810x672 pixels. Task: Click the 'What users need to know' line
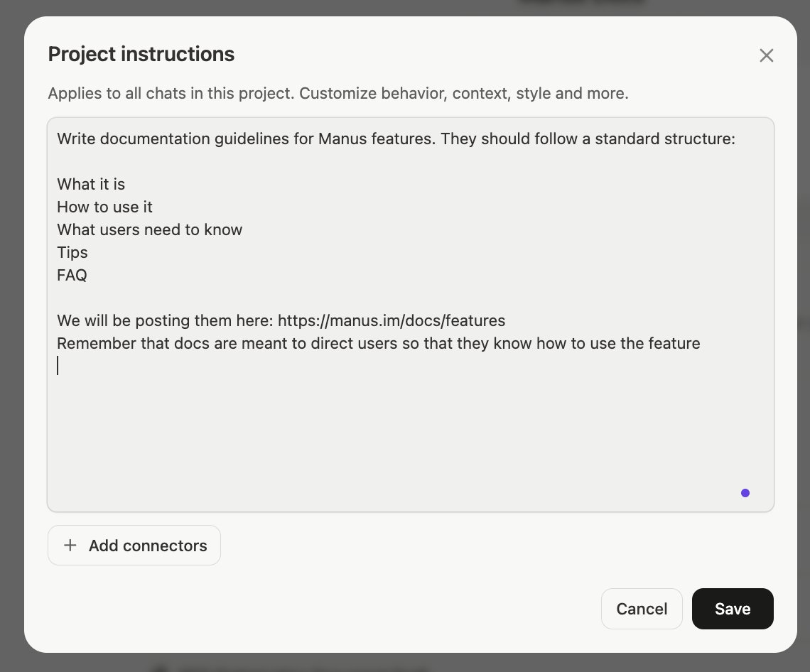click(x=149, y=229)
